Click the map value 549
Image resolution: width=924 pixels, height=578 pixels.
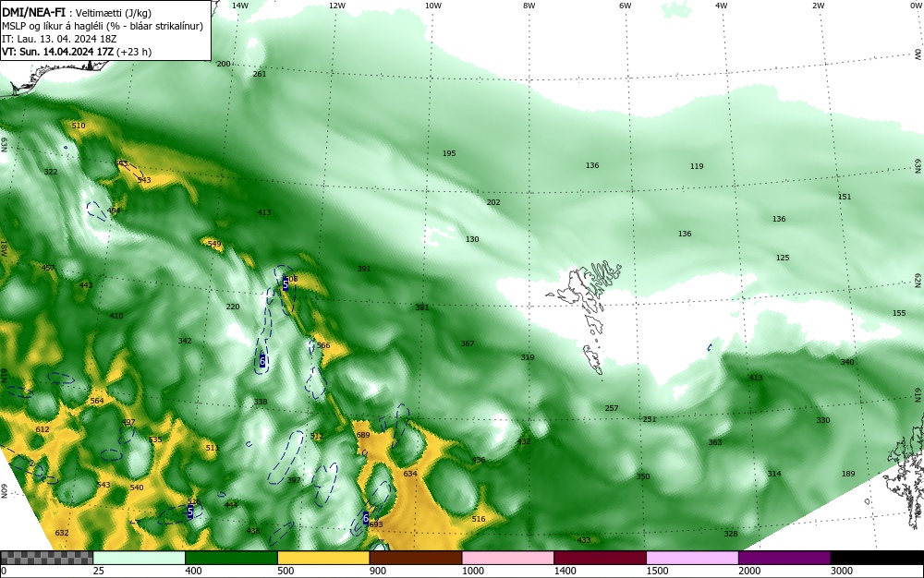(214, 245)
